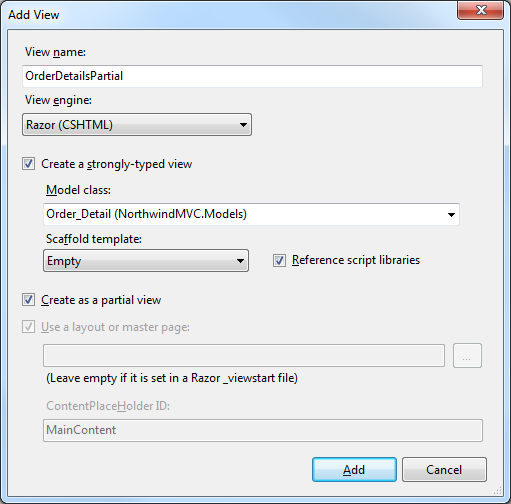
Task: Close the Add View dialog
Action: [x=480, y=10]
